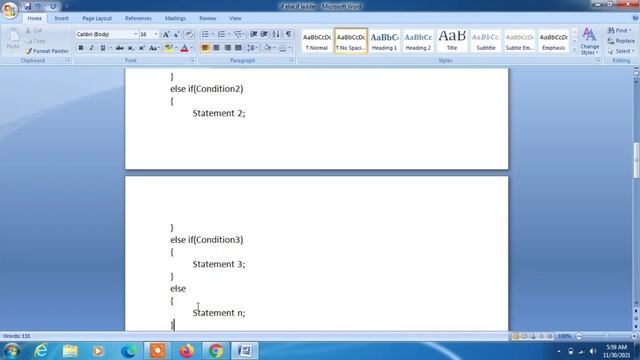640x360 pixels.
Task: Toggle Strikethrough formatting
Action: pyautogui.click(x=120, y=48)
